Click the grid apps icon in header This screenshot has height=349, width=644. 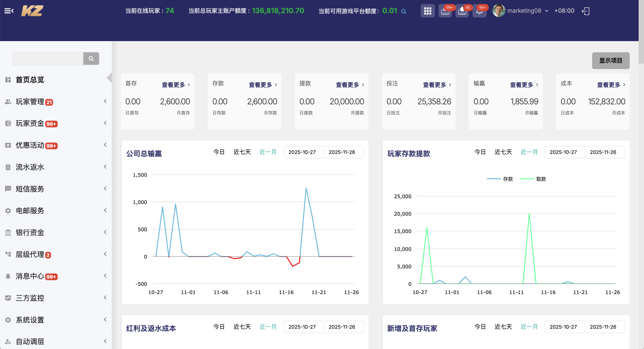428,11
